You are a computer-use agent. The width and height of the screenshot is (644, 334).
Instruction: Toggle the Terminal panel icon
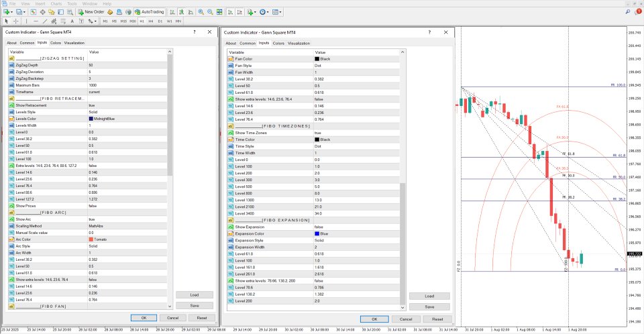(x=61, y=12)
